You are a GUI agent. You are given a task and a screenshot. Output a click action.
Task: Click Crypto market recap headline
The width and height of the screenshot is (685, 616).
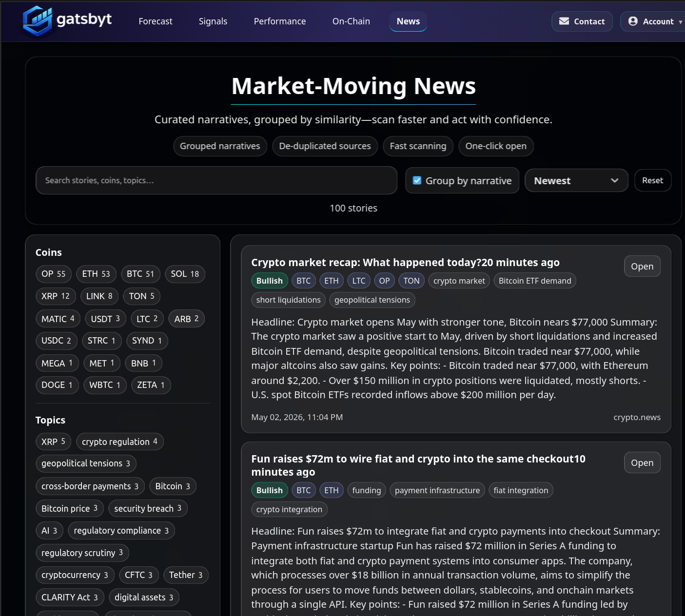coord(405,263)
